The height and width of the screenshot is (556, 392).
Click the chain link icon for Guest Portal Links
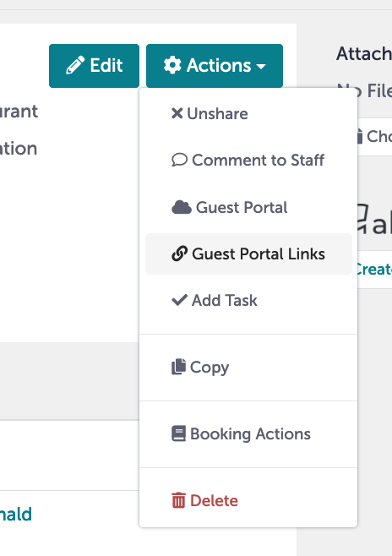point(179,253)
